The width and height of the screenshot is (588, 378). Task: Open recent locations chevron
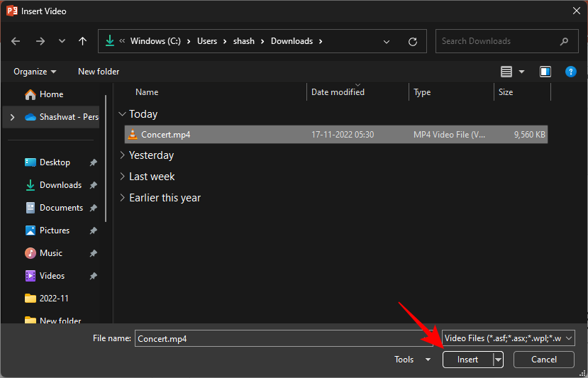pos(62,41)
